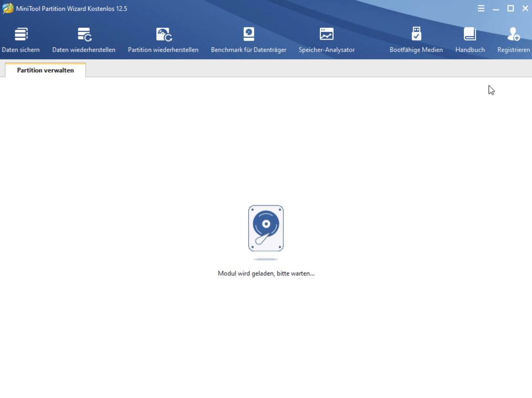Open the hamburger menu in title bar
The width and height of the screenshot is (532, 398).
pos(481,9)
